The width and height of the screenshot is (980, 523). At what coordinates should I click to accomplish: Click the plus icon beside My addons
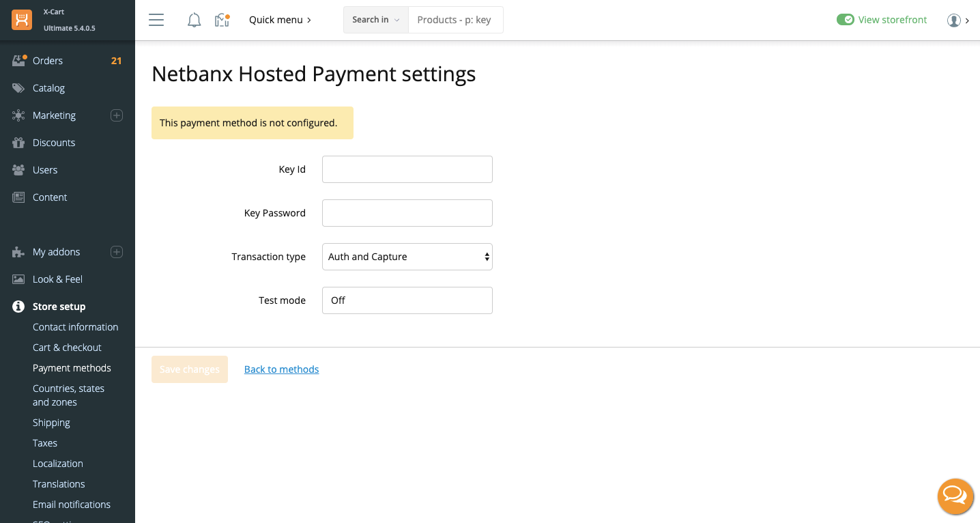117,252
